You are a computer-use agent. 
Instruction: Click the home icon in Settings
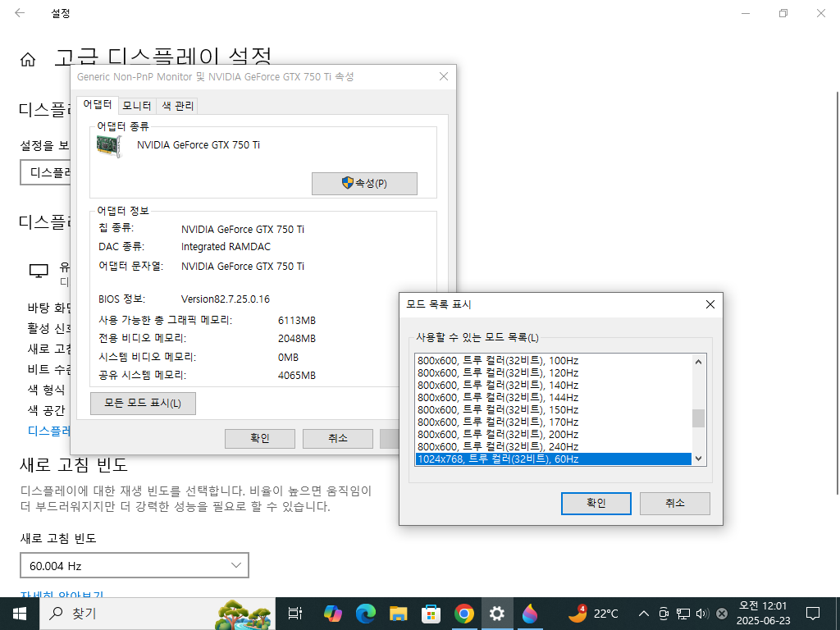point(28,59)
